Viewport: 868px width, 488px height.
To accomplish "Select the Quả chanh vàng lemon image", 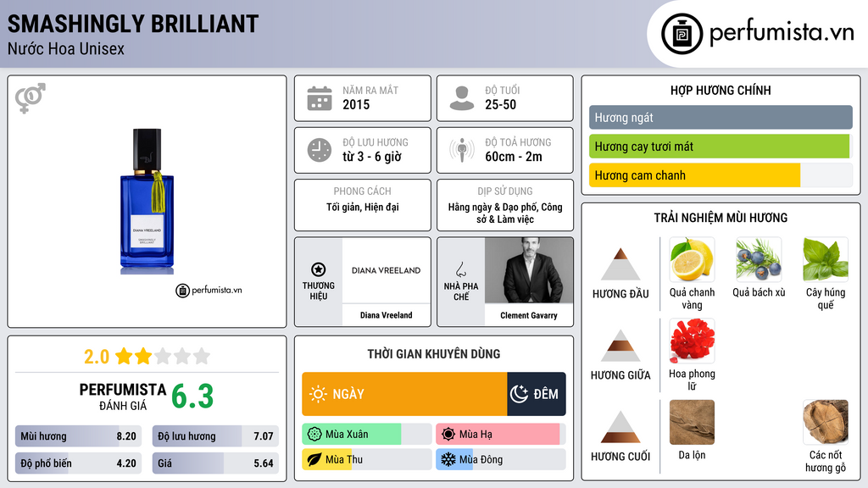I will [x=692, y=260].
